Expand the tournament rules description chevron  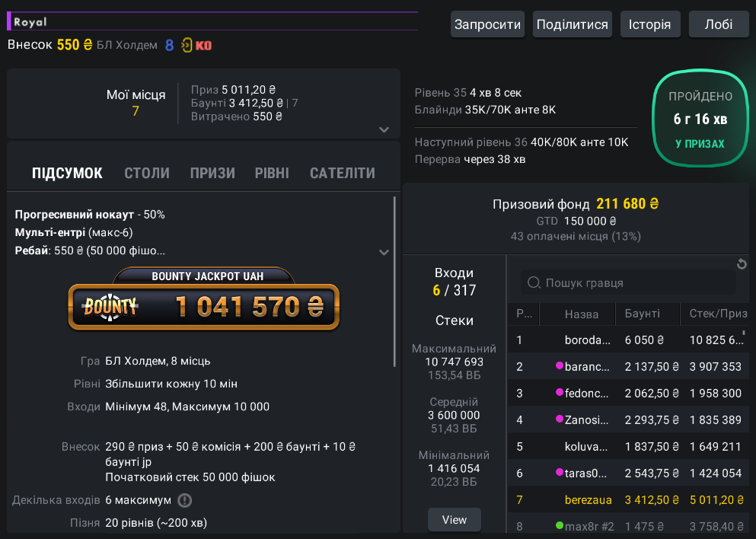pyautogui.click(x=384, y=252)
